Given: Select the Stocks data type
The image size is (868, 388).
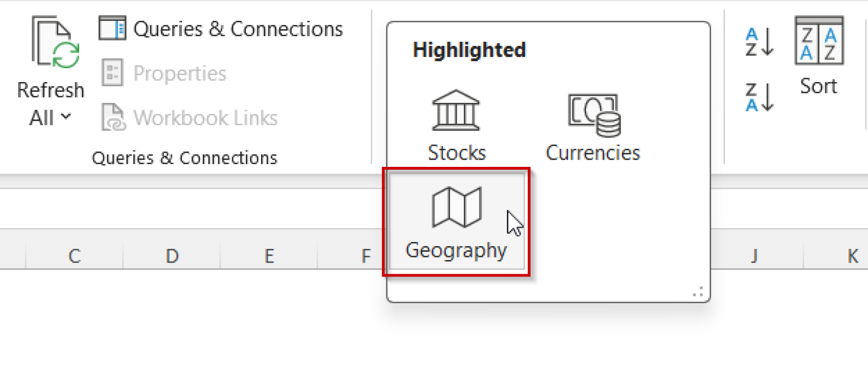Looking at the screenshot, I should (457, 124).
